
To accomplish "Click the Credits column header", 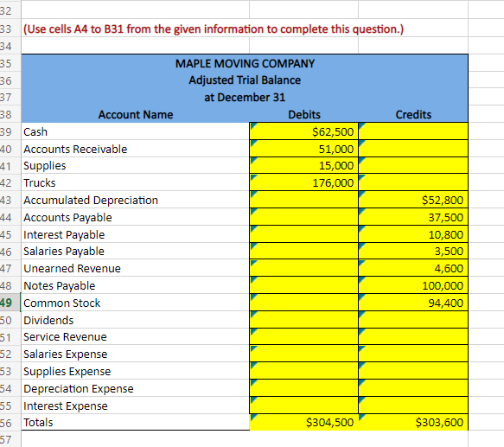I will coord(413,114).
